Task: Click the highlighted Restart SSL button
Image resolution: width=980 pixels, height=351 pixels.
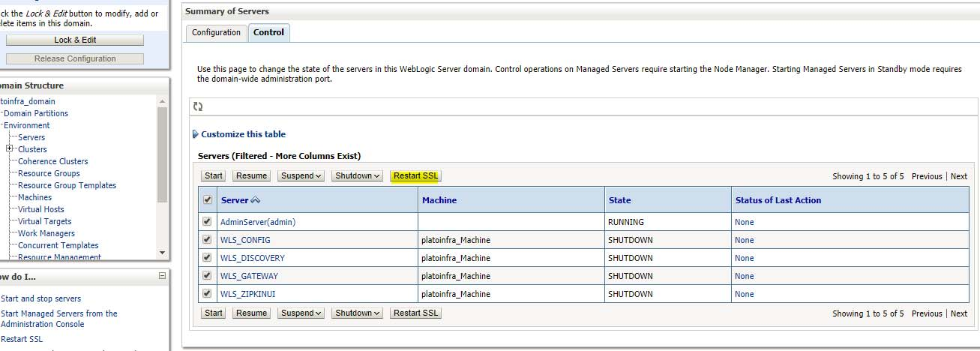Action: point(416,175)
